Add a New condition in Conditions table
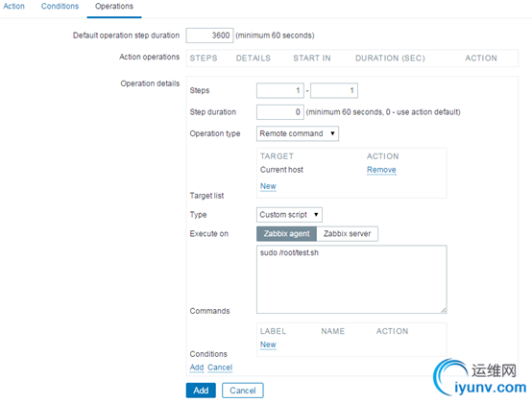The height and width of the screenshot is (403, 532). pyautogui.click(x=268, y=344)
